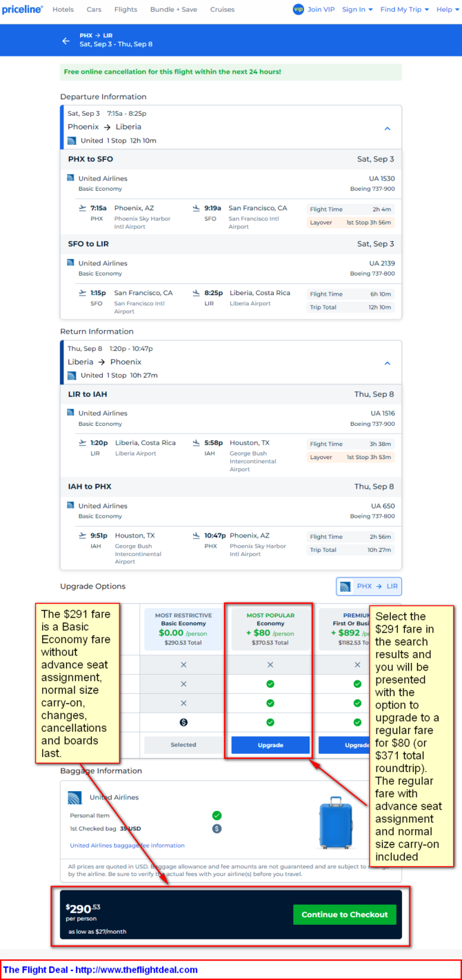Open the Help dropdown
The width and height of the screenshot is (462, 980).
448,10
